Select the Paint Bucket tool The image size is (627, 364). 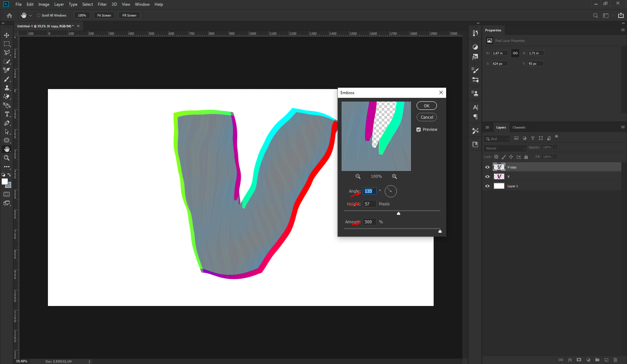point(7,105)
